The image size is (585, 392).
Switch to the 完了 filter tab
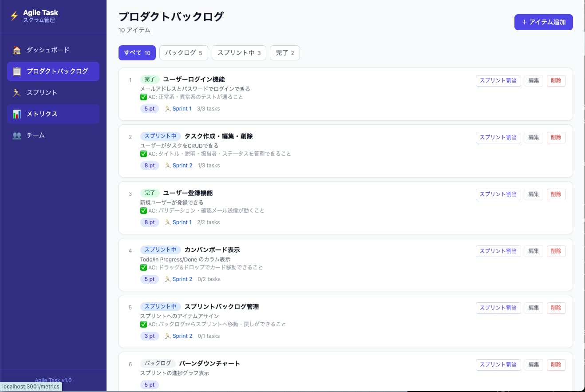click(285, 52)
